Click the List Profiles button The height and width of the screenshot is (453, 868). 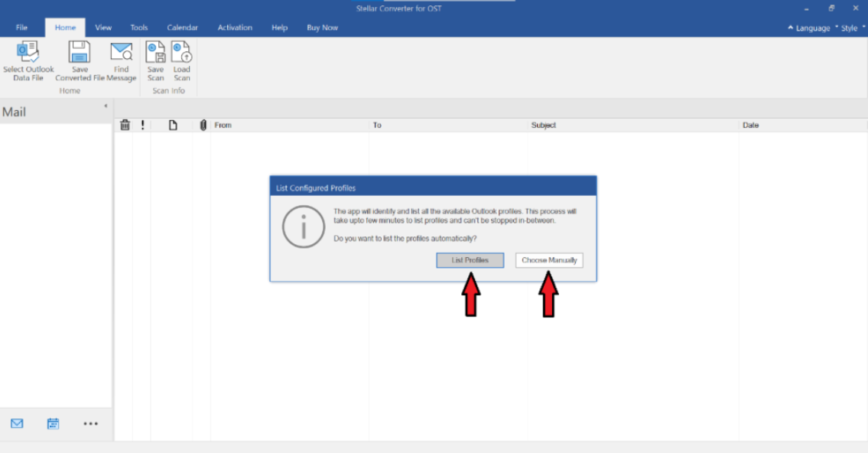coord(470,260)
